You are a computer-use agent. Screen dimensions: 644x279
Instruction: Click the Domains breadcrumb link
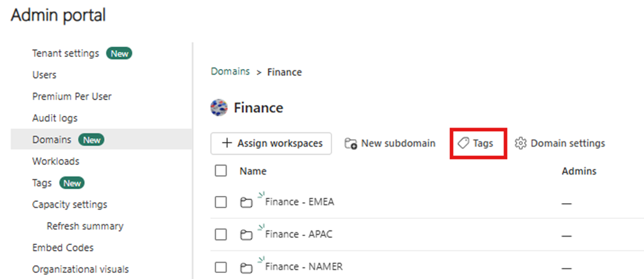pos(230,72)
